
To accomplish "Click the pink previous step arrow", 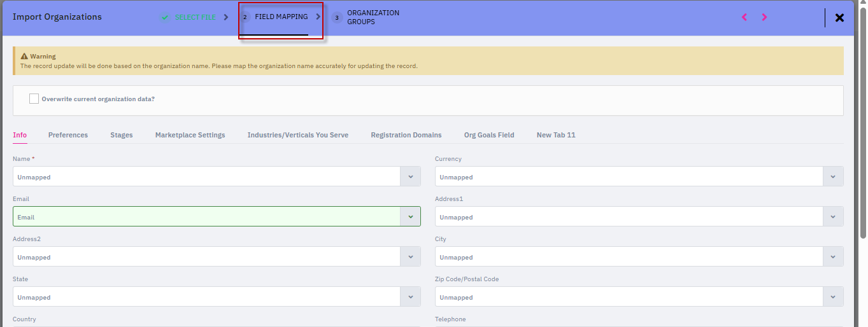I will [744, 17].
